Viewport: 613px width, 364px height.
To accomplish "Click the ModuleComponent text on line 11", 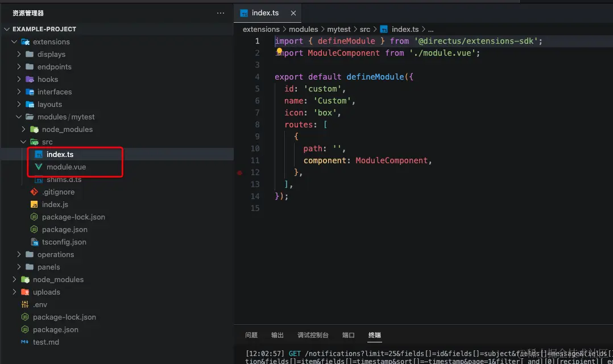I will (x=391, y=161).
